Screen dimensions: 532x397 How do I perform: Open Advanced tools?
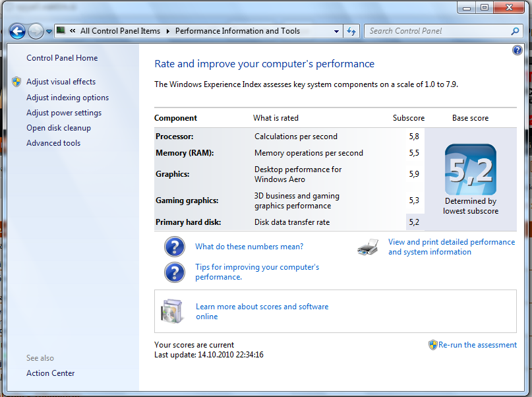pos(53,142)
